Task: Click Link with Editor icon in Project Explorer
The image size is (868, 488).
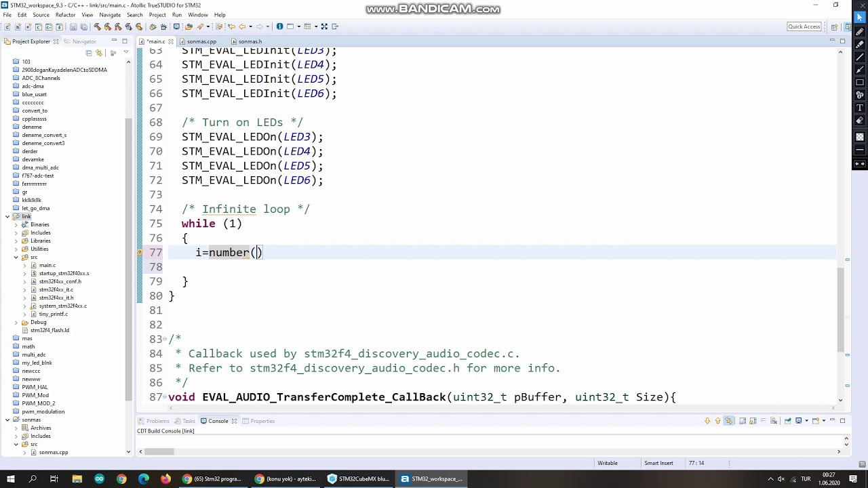Action: pos(99,53)
